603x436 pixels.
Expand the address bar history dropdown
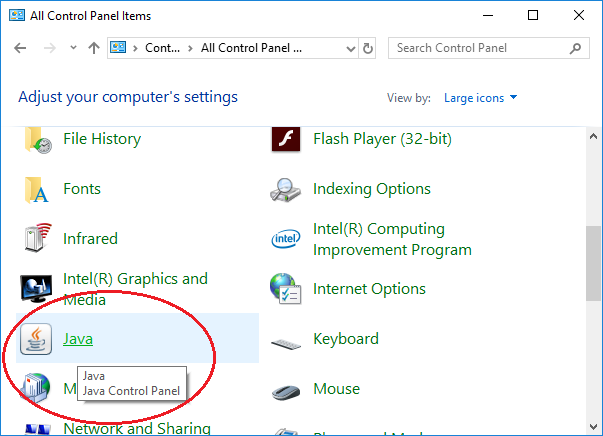[350, 48]
